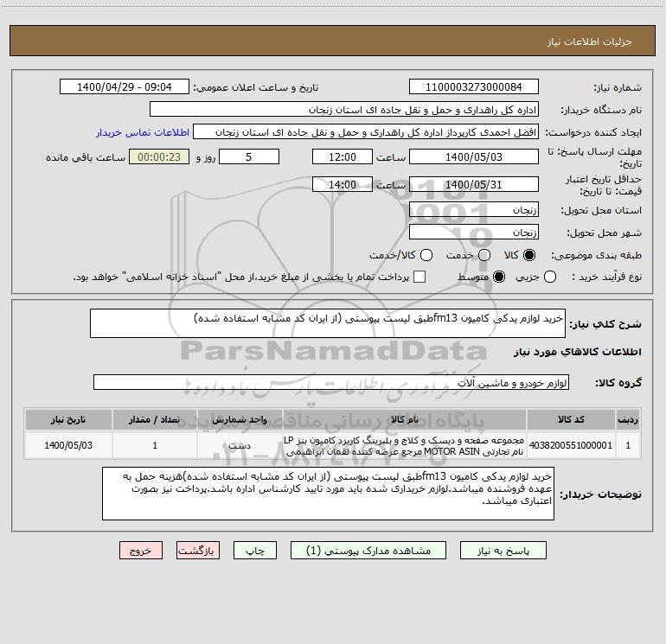The width and height of the screenshot is (666, 644).
Task: Click the واحد شمارش column header
Action: point(240,419)
